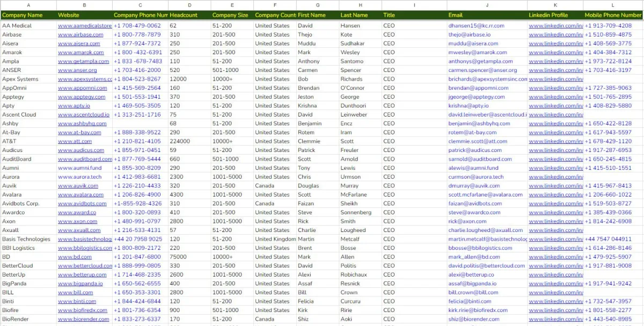Open the www.att.com link
The width and height of the screenshot is (644, 326).
pos(75,141)
